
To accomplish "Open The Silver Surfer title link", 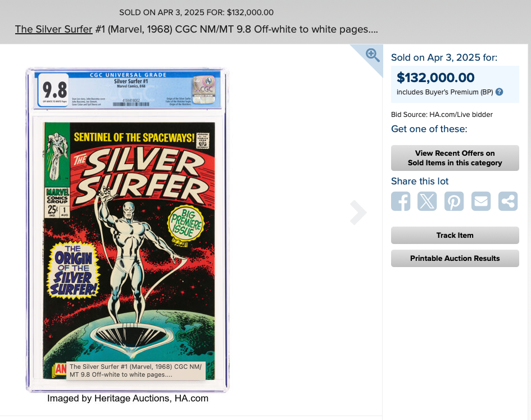I will click(x=53, y=29).
